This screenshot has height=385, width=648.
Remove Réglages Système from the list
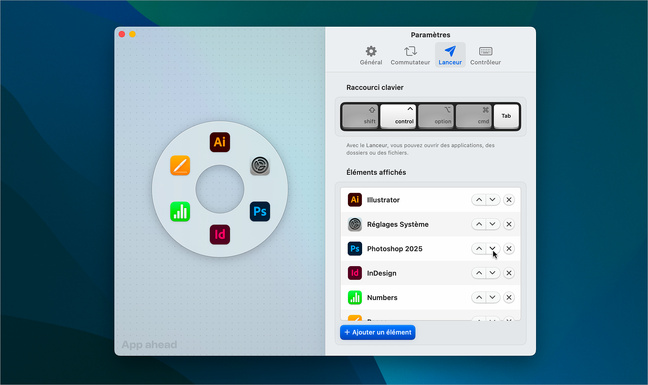coord(509,224)
